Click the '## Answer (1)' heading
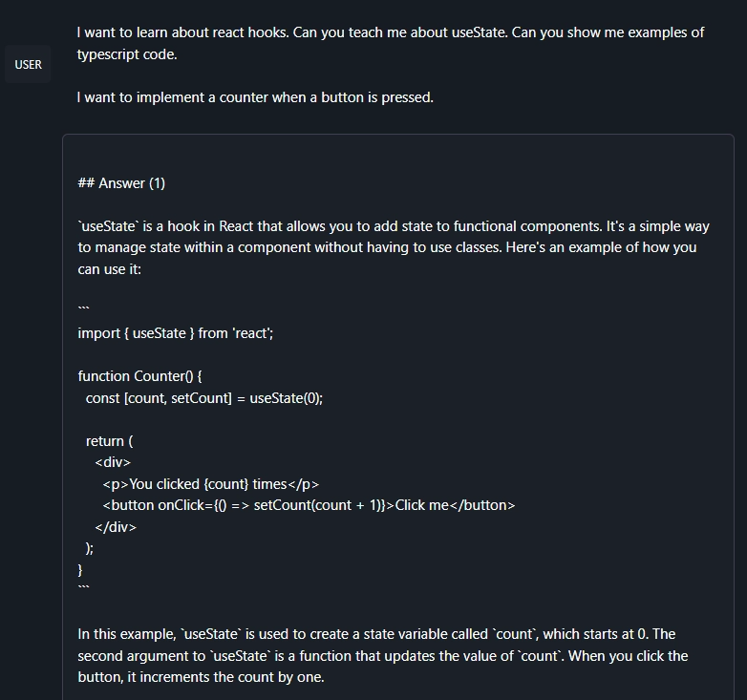 121,183
